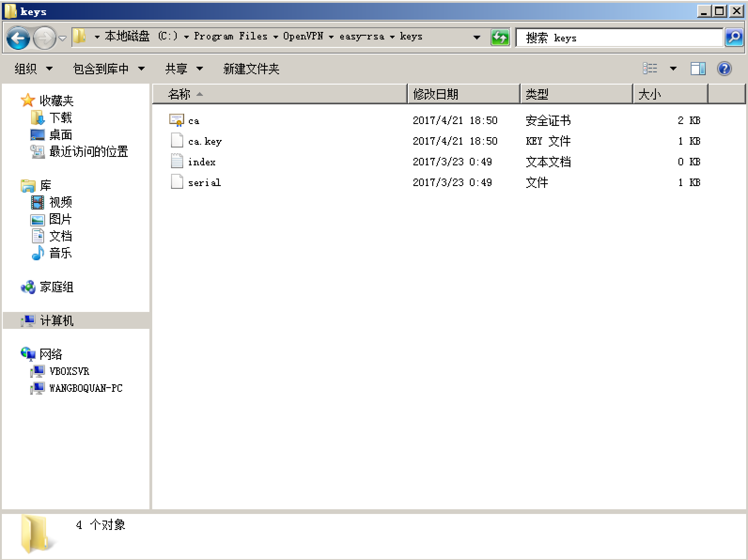Click the search magnifier icon

coord(733,37)
